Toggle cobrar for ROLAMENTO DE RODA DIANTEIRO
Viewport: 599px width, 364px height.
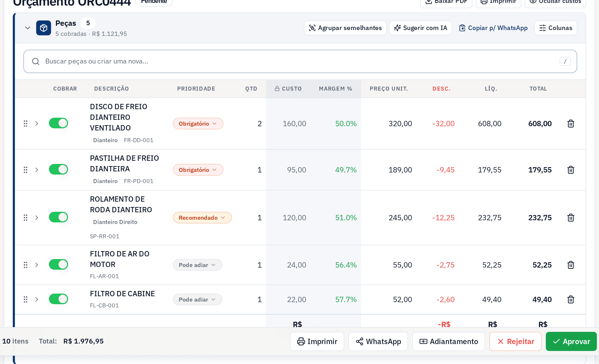tap(59, 217)
